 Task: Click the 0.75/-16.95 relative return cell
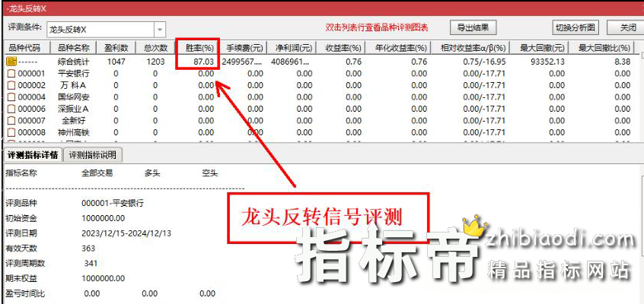tap(484, 62)
